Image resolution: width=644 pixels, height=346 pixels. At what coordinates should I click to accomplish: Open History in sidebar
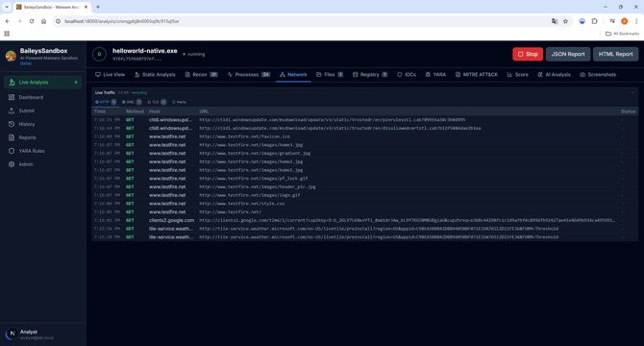pos(42,124)
